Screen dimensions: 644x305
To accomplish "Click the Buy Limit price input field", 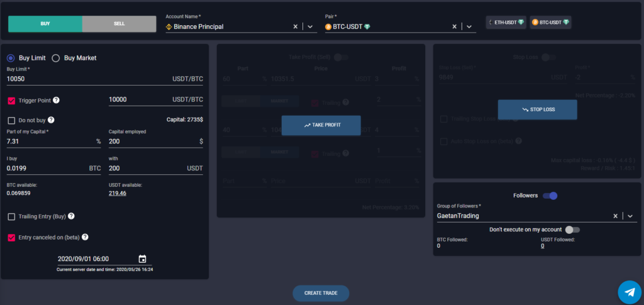I will tap(82, 80).
